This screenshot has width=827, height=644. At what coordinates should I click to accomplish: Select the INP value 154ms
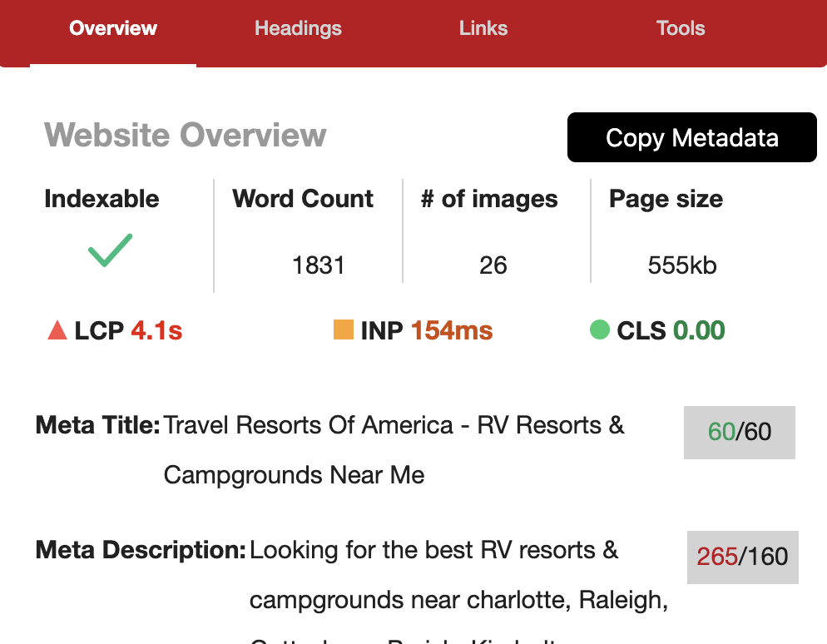coord(452,330)
